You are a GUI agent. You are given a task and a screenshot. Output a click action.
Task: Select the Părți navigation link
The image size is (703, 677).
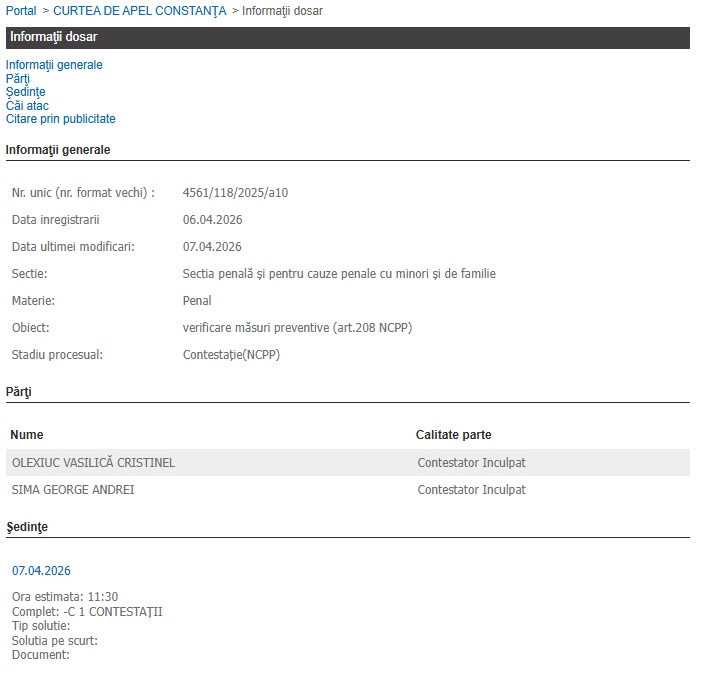(x=18, y=78)
